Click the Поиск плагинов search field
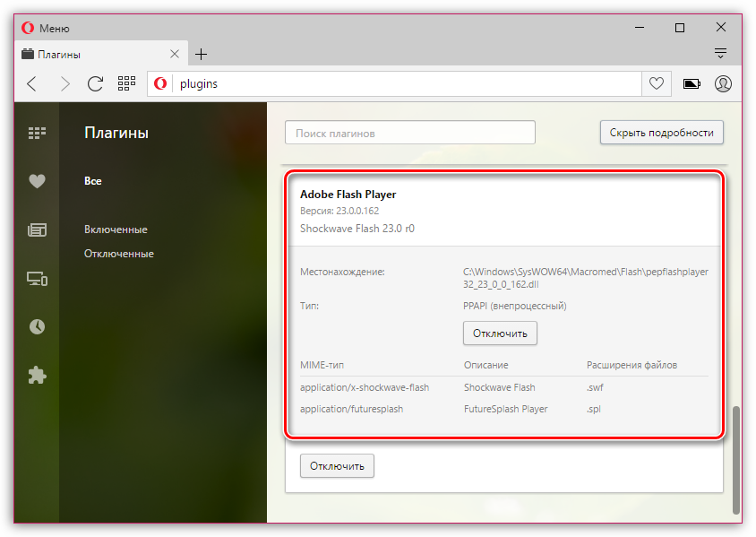The width and height of the screenshot is (756, 537). [x=409, y=133]
